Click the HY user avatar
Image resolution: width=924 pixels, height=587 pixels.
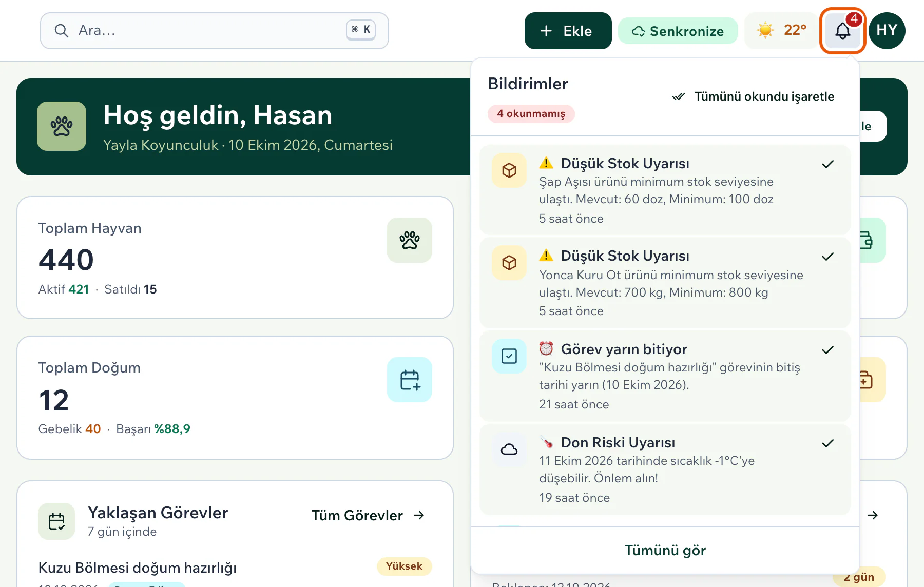pyautogui.click(x=887, y=31)
